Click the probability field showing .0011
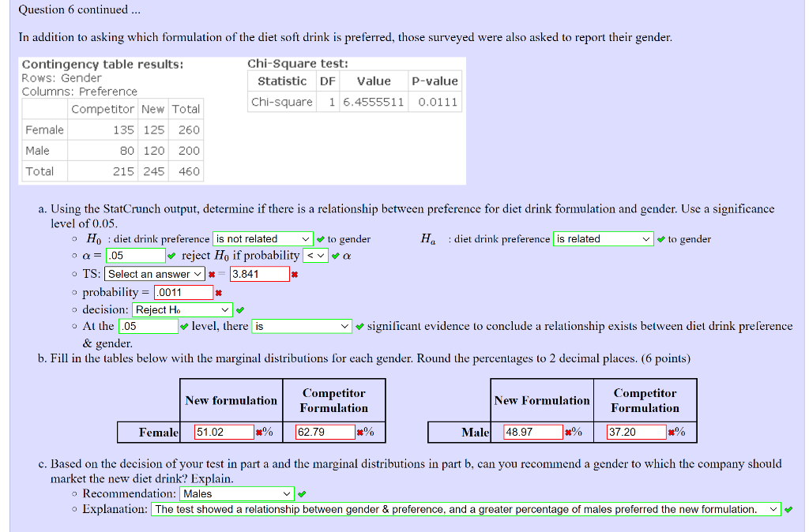Viewport: 809px width, 532px height. click(x=183, y=292)
